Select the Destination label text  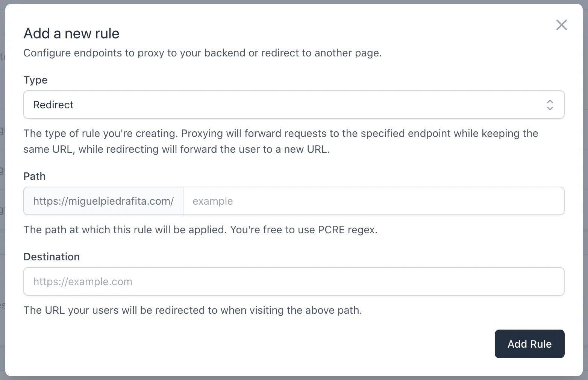(52, 257)
